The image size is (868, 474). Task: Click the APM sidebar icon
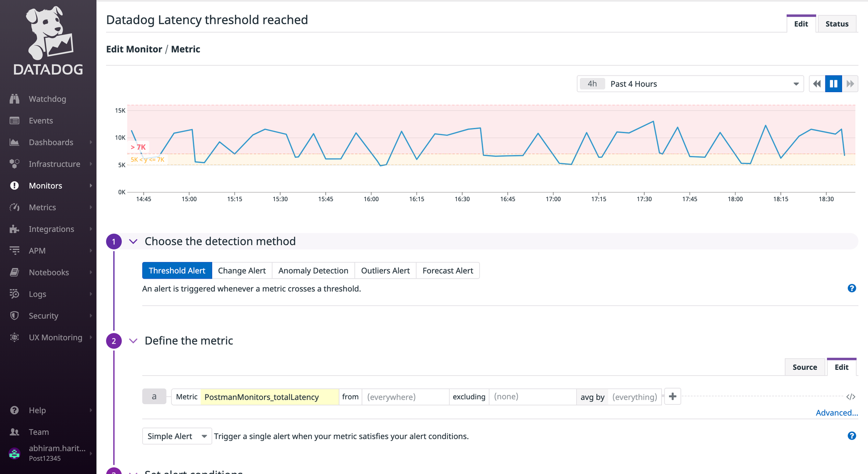[x=14, y=251]
